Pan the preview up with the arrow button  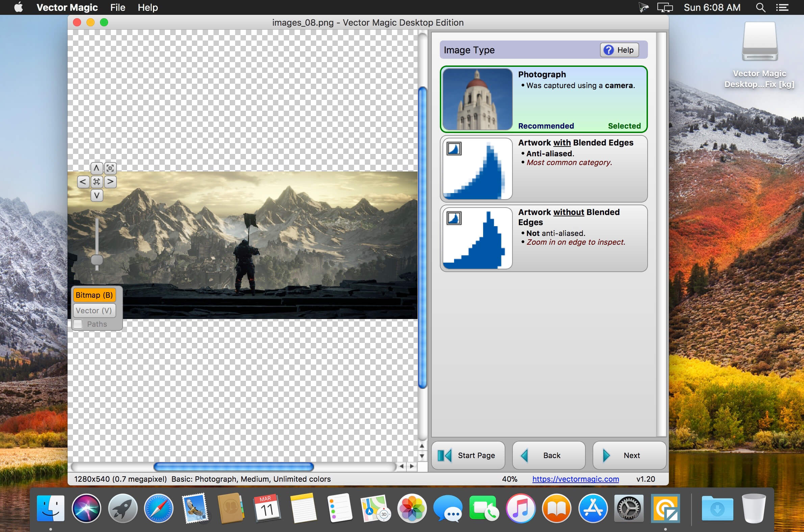pos(96,168)
